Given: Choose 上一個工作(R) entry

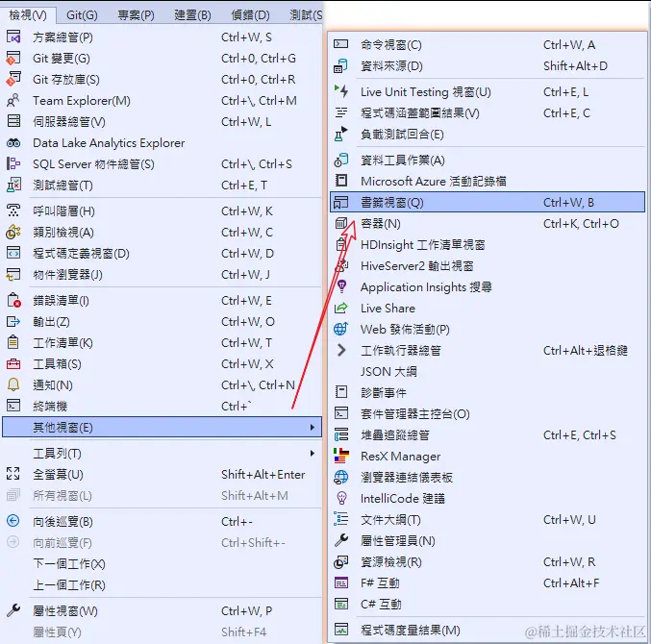Looking at the screenshot, I should [162, 584].
